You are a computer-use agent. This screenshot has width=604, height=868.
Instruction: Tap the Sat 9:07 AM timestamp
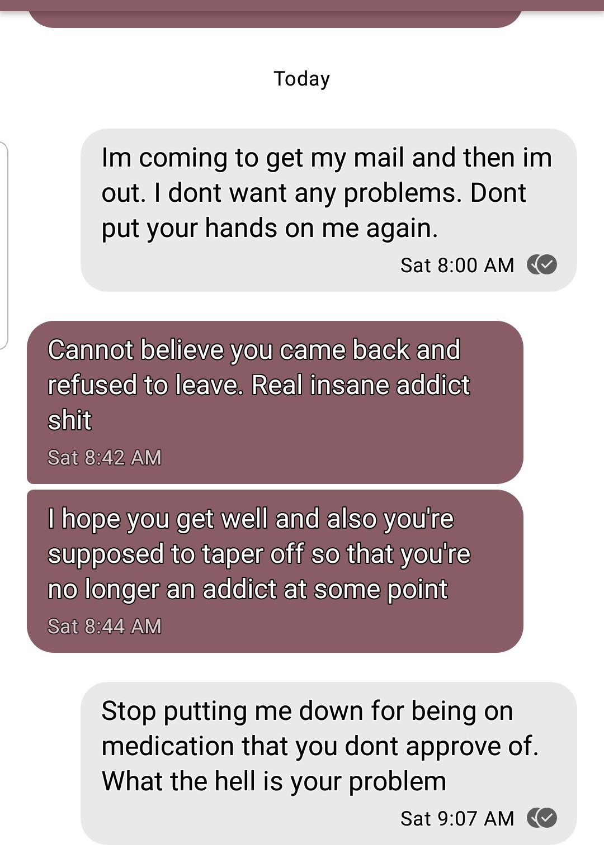click(457, 818)
